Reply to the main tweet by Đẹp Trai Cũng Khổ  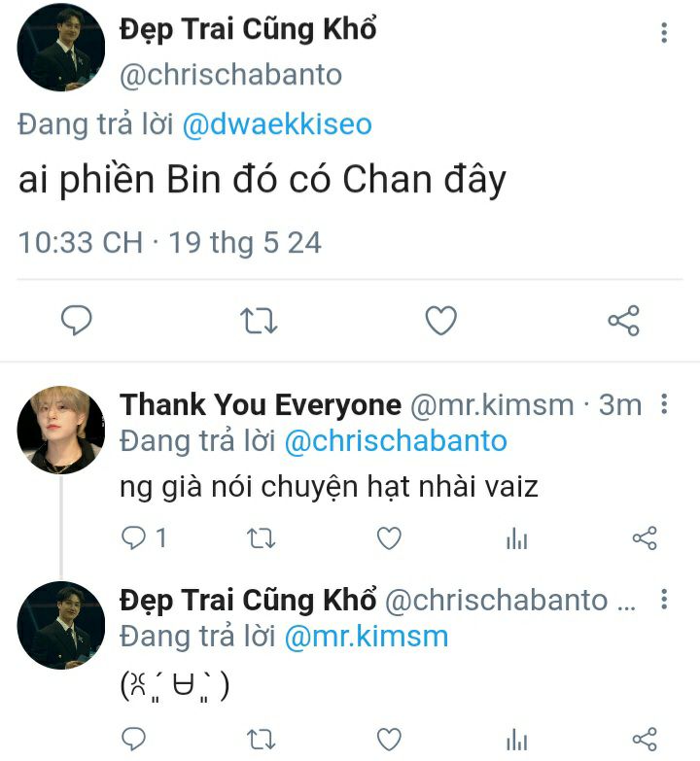(x=76, y=321)
